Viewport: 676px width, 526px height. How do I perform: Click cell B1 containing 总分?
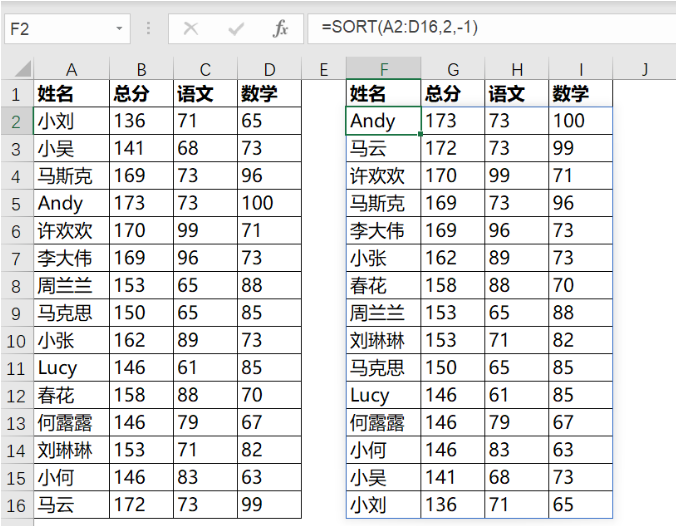[x=141, y=94]
